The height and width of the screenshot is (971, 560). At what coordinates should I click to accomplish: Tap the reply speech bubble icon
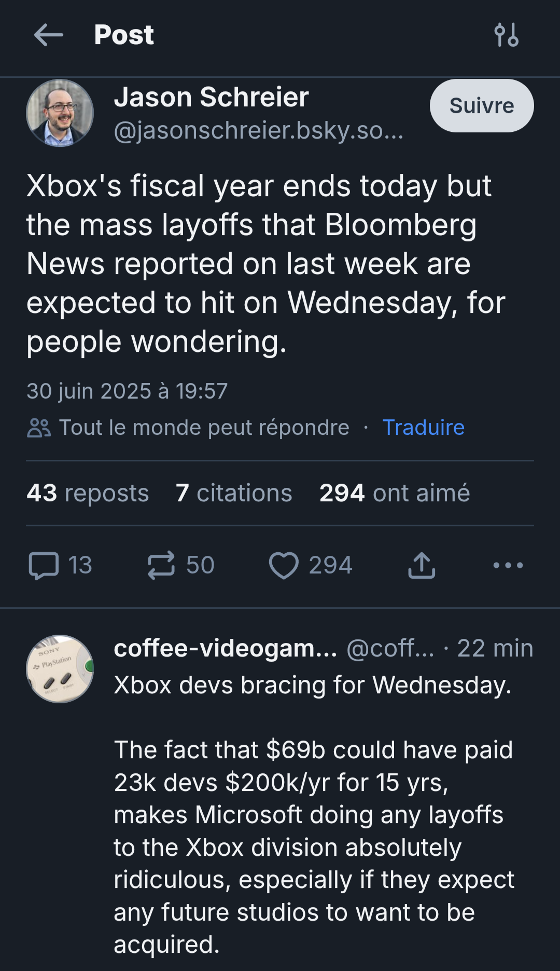click(x=44, y=565)
